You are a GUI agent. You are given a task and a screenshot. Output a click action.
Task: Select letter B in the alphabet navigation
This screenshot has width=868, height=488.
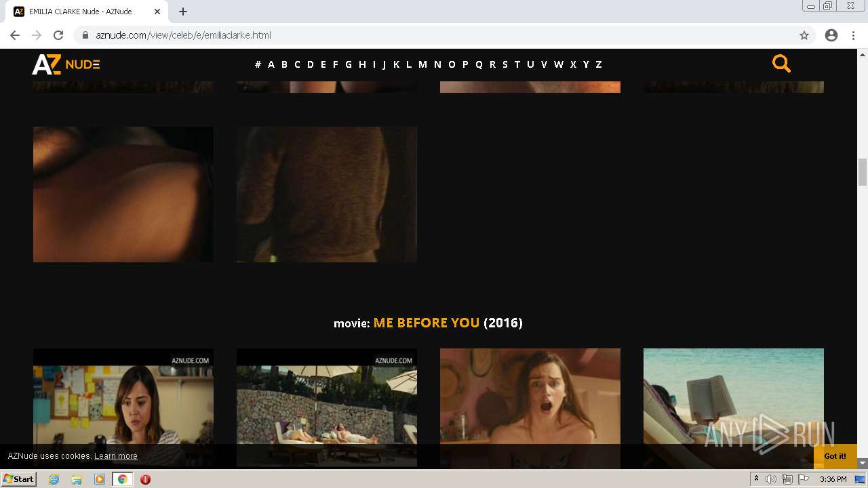point(284,64)
